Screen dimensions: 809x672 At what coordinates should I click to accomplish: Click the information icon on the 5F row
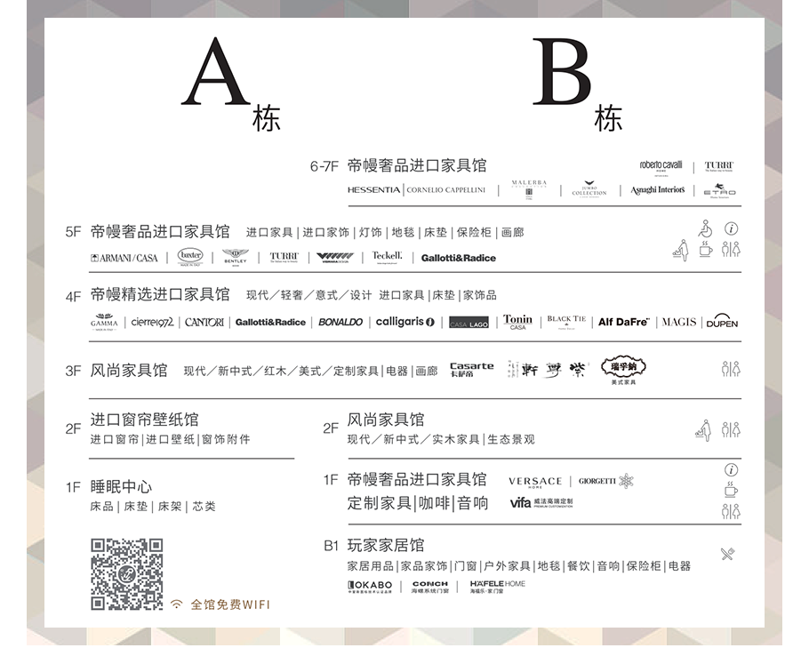pos(731,228)
